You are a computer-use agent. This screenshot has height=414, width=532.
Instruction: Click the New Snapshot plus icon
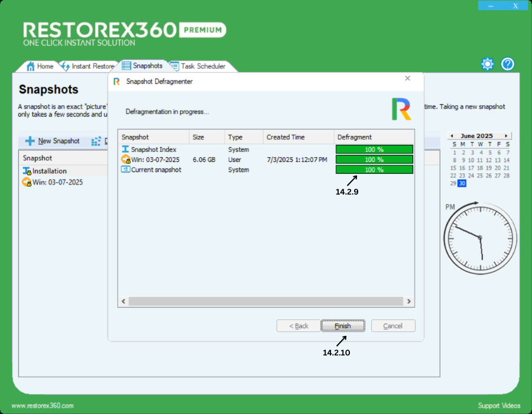30,141
